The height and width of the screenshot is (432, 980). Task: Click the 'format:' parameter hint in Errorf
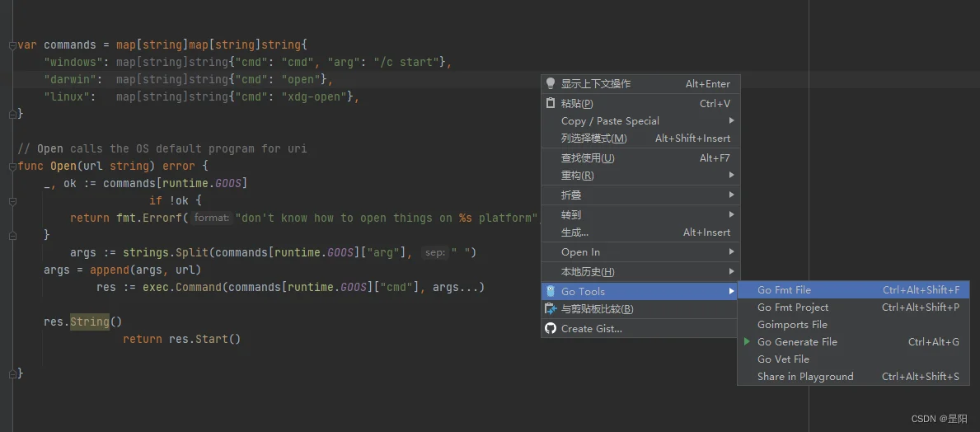(212, 218)
